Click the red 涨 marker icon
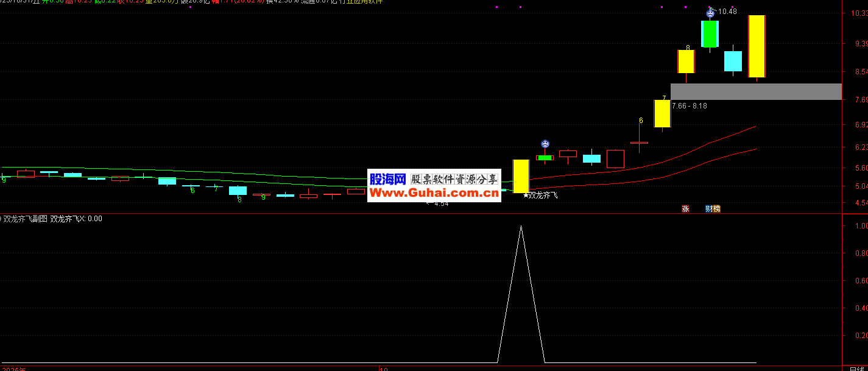Screen dimensions: 868x371 point(685,209)
